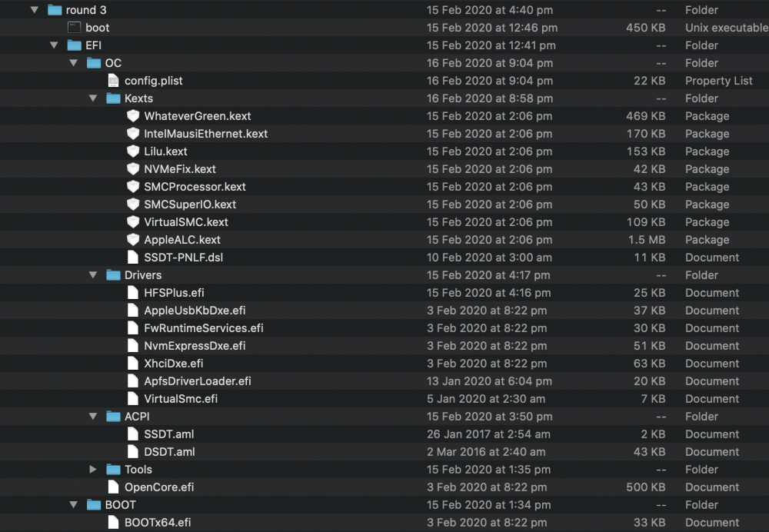The height and width of the screenshot is (532, 769).
Task: Click the SMCSuperIO.kext package icon
Action: tap(133, 204)
